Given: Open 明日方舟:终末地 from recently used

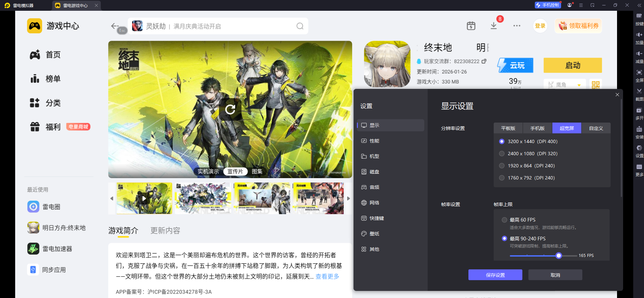Looking at the screenshot, I should coord(57,228).
